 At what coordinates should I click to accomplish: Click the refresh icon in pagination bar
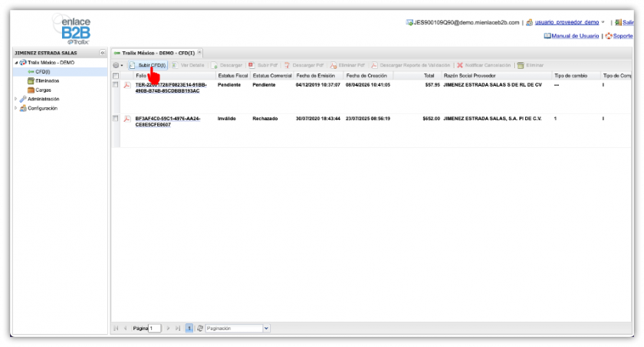coord(200,328)
